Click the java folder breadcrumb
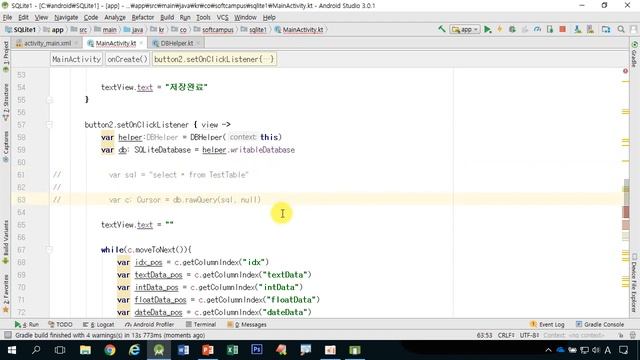 coord(133,29)
